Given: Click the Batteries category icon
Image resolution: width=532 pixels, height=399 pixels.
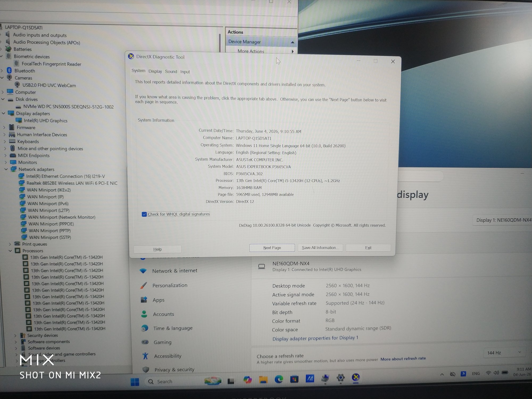Looking at the screenshot, I should pyautogui.click(x=9, y=49).
